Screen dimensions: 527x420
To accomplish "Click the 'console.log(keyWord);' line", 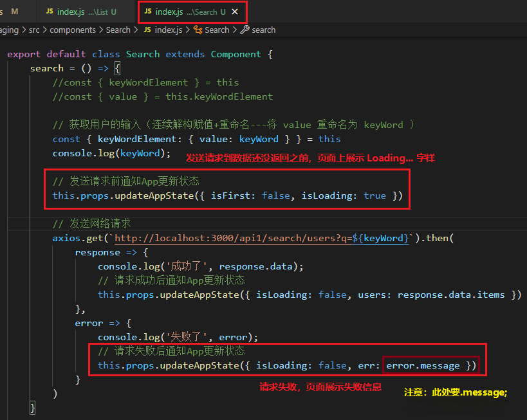I will (111, 153).
